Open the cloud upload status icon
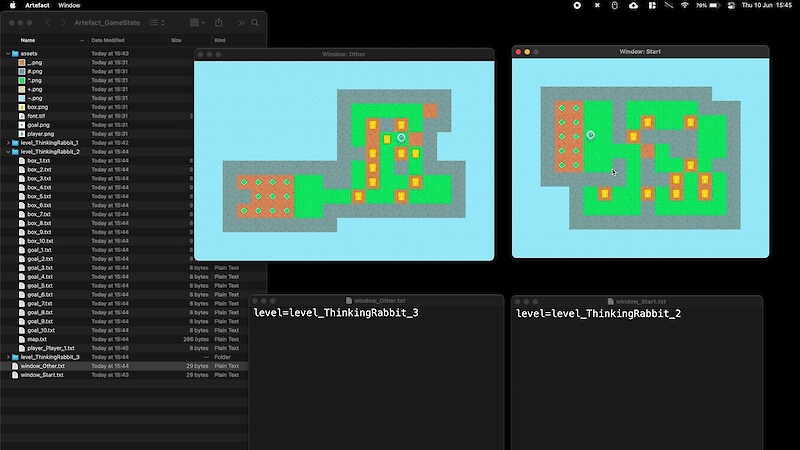Screen dimensions: 800x450 tap(633, 5)
